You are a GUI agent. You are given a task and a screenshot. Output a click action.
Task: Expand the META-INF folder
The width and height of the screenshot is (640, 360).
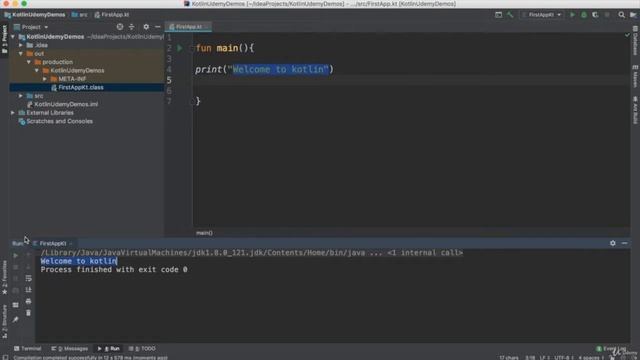[45, 79]
